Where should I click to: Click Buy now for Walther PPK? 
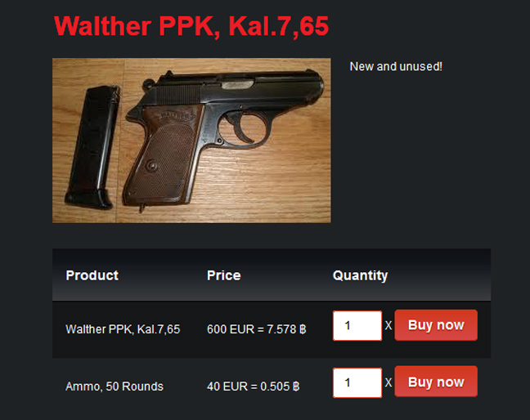[436, 325]
